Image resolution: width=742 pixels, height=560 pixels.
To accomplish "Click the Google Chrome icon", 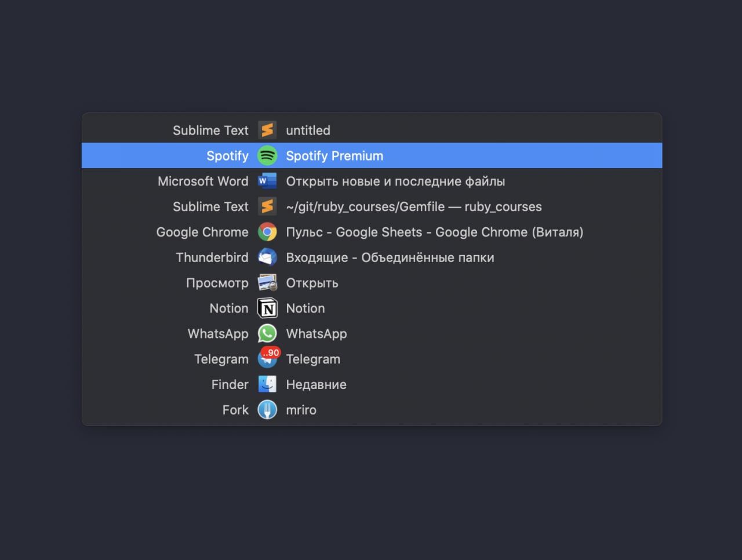I will pos(267,232).
